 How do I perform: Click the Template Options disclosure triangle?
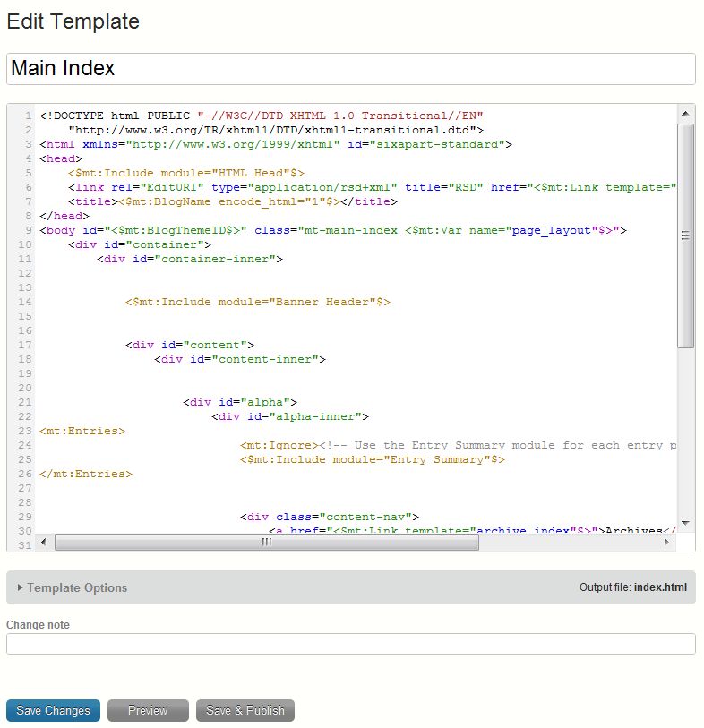(x=20, y=587)
